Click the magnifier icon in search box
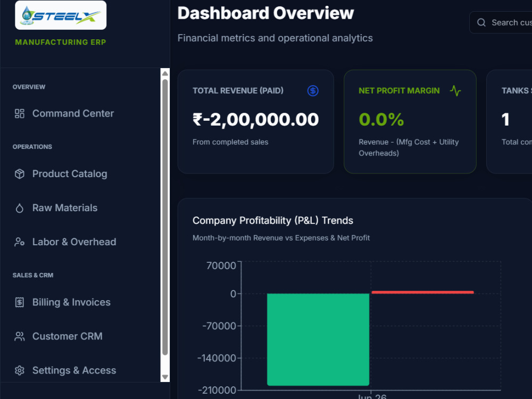The height and width of the screenshot is (399, 532). click(481, 22)
